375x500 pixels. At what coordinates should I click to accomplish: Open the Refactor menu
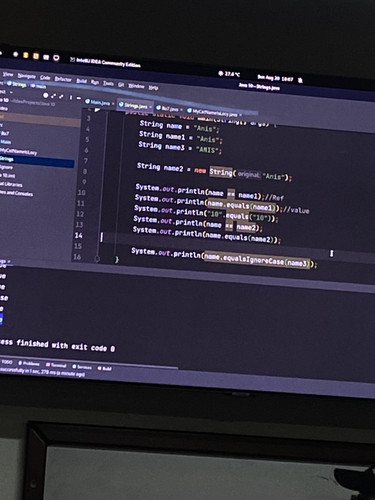pos(63,79)
